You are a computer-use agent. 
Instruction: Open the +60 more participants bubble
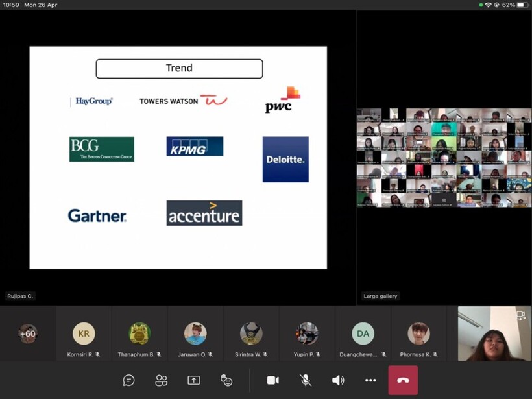click(28, 333)
